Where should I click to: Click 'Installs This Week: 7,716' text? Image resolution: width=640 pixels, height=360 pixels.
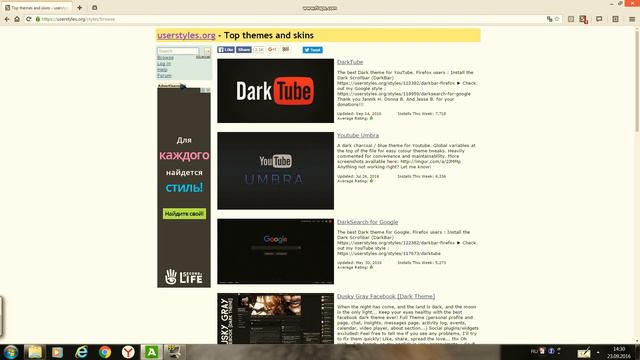point(422,114)
